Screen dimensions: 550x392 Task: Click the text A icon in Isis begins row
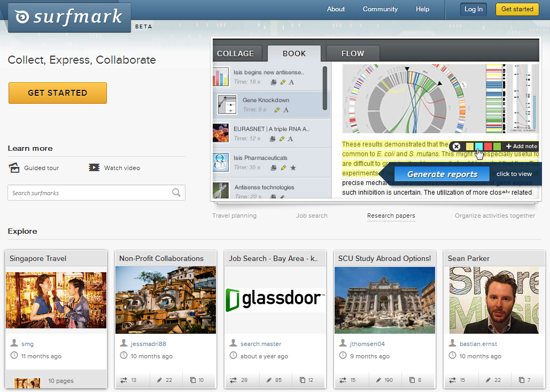point(291,82)
